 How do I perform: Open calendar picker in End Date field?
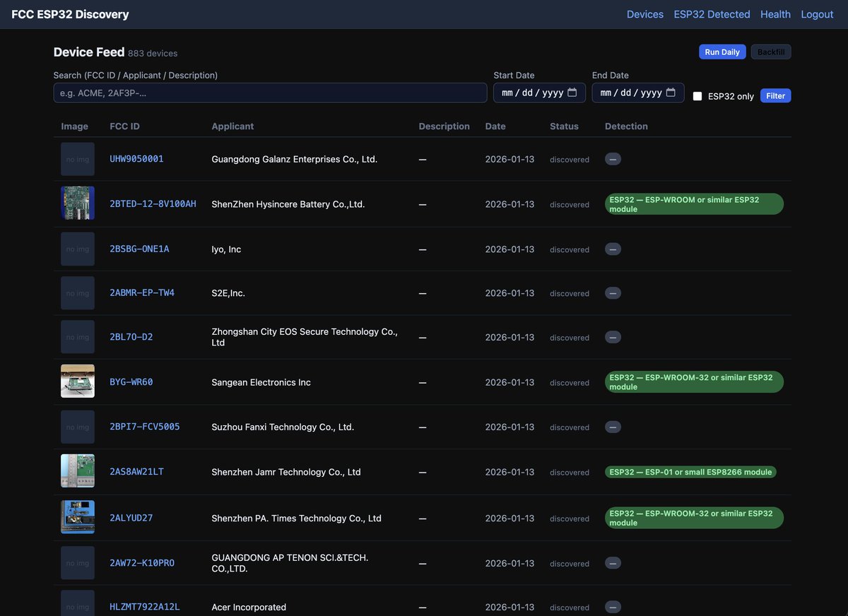click(x=671, y=93)
